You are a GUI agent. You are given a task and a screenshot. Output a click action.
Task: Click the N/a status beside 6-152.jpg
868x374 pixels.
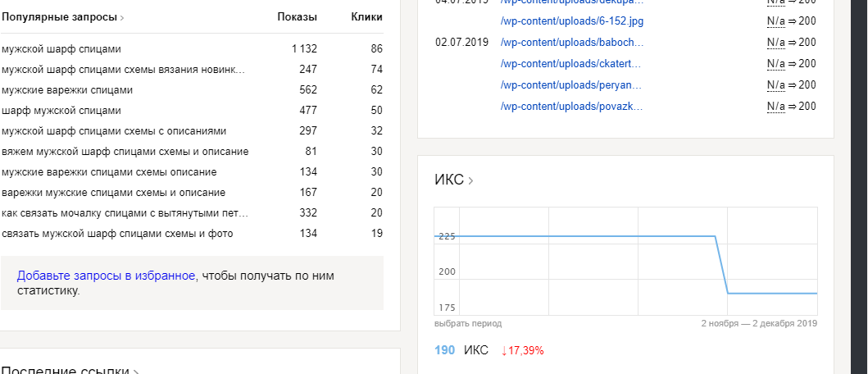tap(776, 21)
